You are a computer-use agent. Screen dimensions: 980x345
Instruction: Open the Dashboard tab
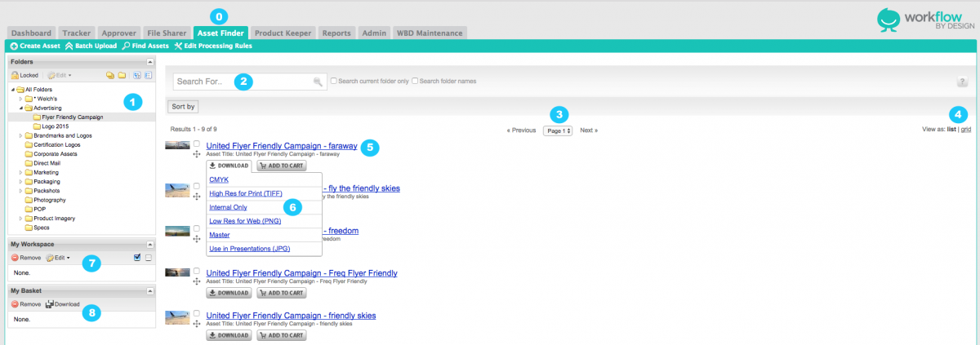pyautogui.click(x=32, y=33)
